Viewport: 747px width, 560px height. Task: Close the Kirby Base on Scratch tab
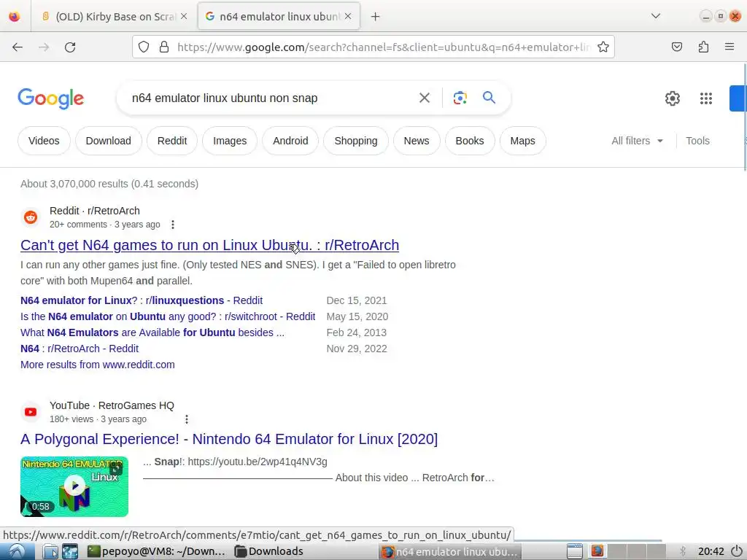pos(184,16)
